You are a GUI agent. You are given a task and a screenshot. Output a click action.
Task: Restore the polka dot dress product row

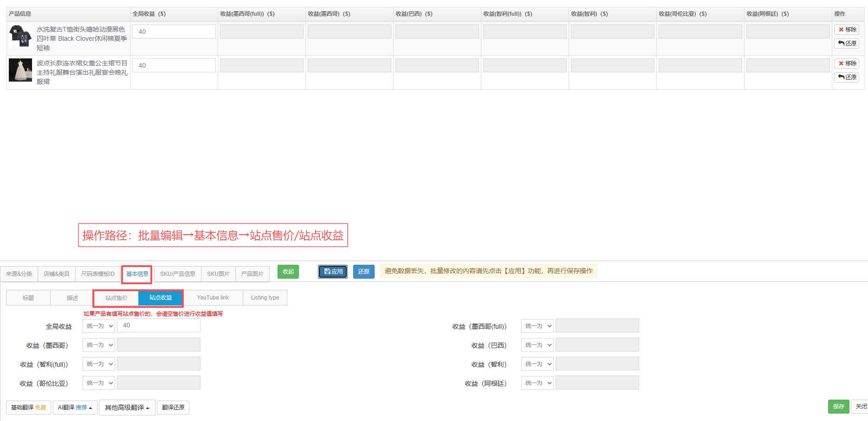point(847,77)
